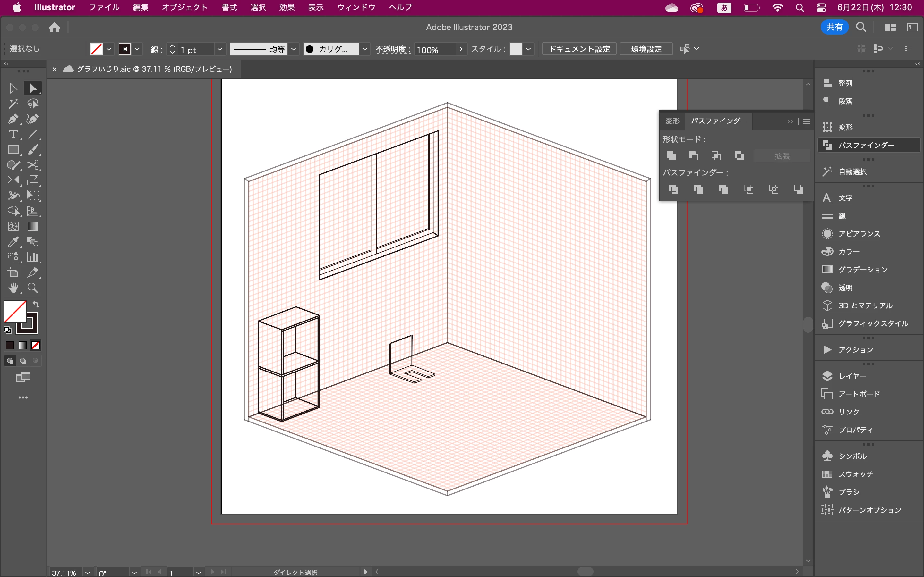Click the Unite shape mode icon
The height and width of the screenshot is (577, 924).
(671, 156)
